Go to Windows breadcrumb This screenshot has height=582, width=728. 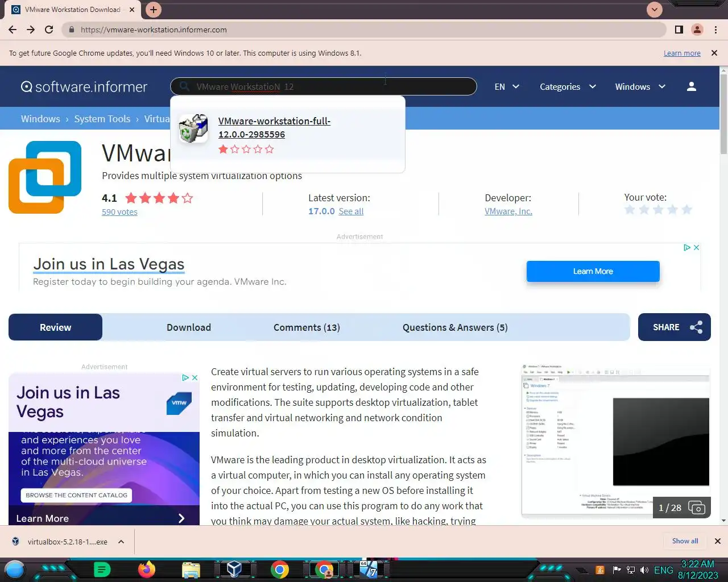(40, 119)
